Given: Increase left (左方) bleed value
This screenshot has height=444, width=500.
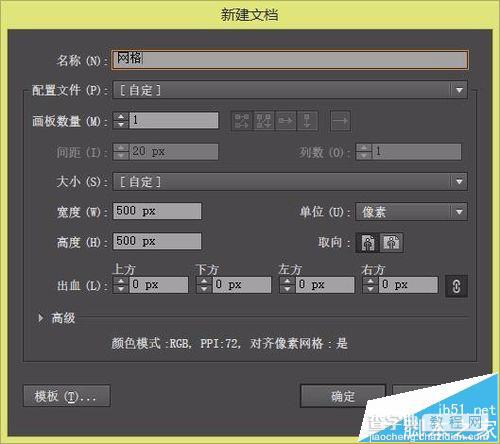Looking at the screenshot, I should point(287,281).
